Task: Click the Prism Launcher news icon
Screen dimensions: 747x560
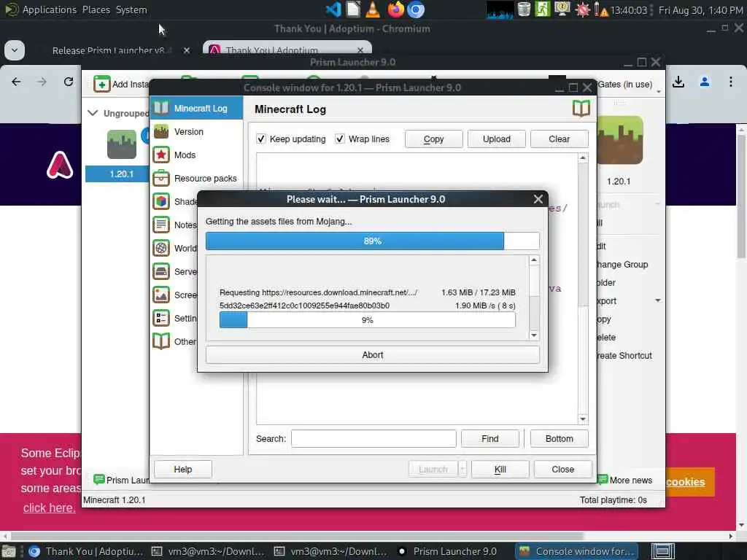Action: (99, 480)
